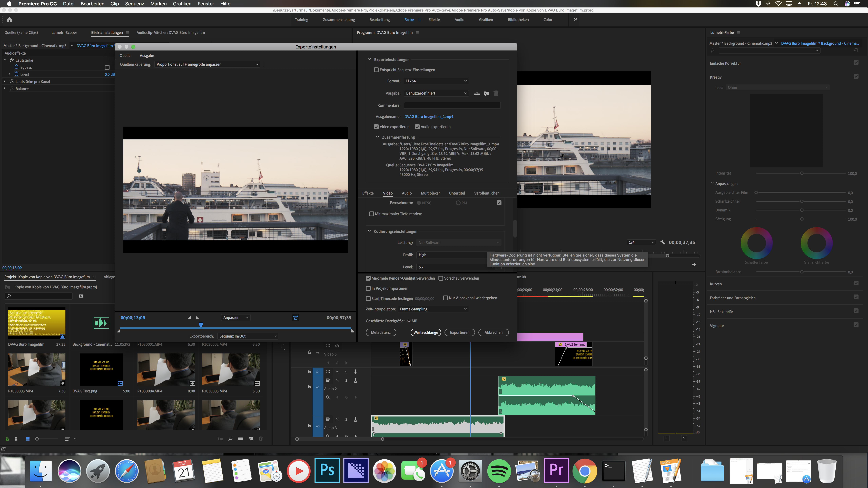Click the Exportieren button
This screenshot has height=488, width=868.
[460, 332]
